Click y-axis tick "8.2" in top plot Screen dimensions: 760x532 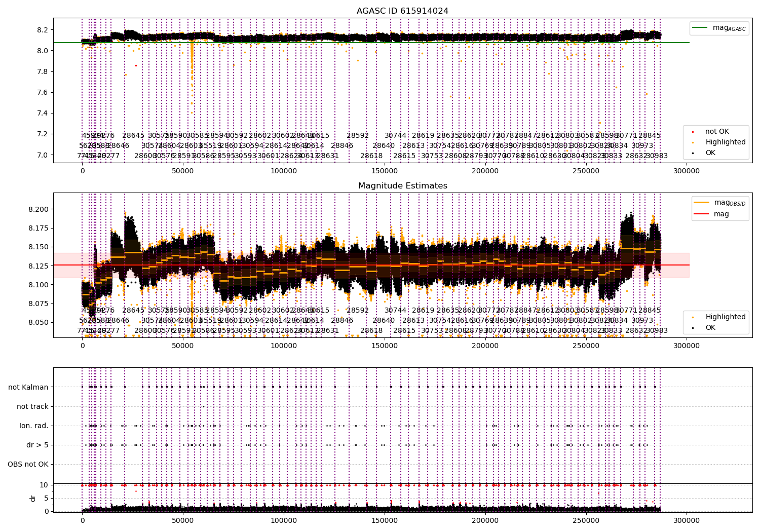click(x=43, y=30)
